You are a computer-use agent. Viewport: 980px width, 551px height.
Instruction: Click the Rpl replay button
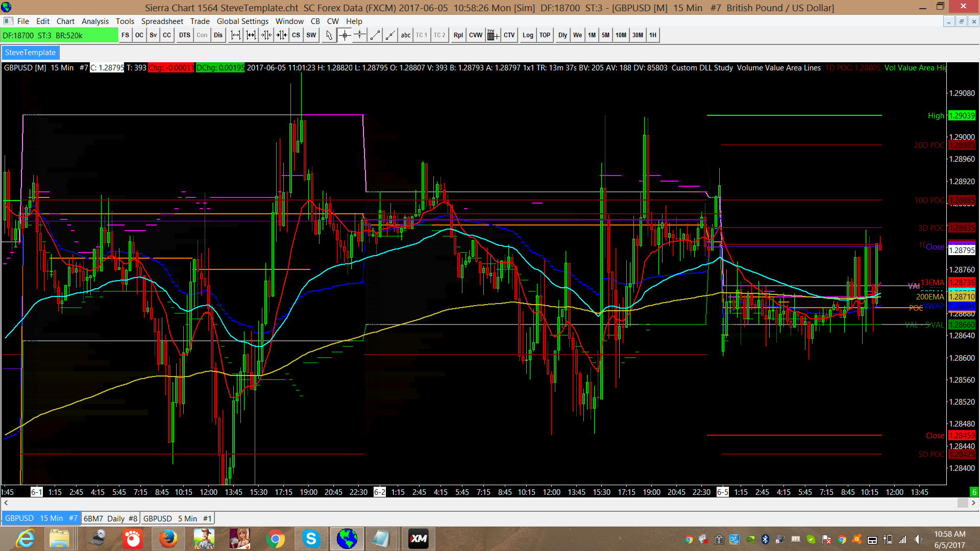(x=458, y=35)
